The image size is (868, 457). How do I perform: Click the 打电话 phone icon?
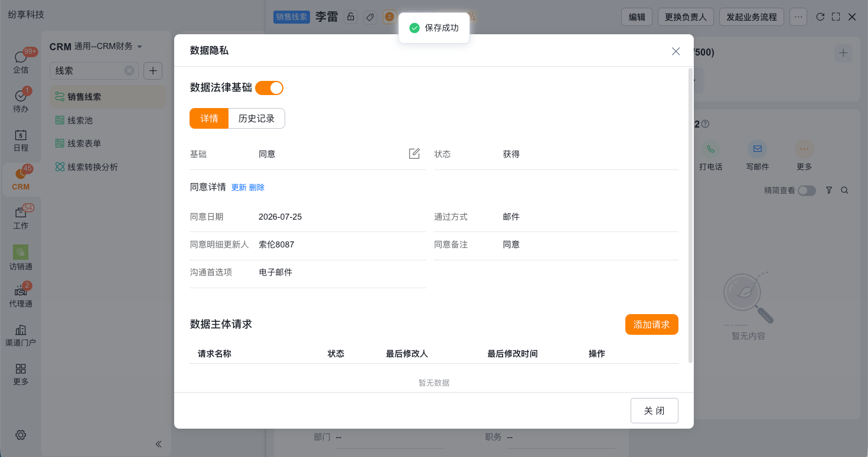click(x=710, y=149)
